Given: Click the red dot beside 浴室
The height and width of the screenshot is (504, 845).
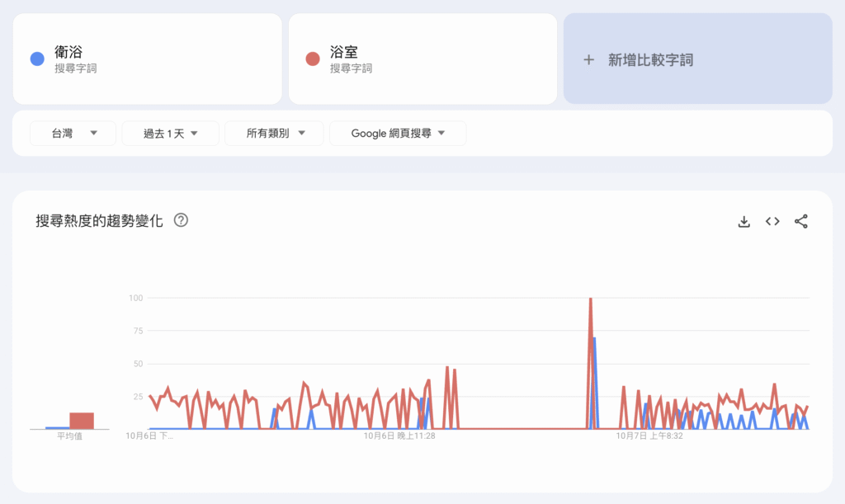Looking at the screenshot, I should [x=312, y=59].
